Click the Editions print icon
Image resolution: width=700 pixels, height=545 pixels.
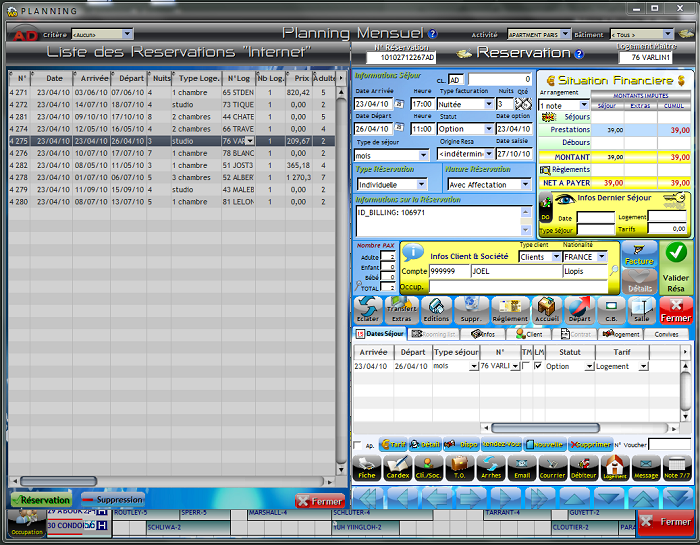(436, 309)
